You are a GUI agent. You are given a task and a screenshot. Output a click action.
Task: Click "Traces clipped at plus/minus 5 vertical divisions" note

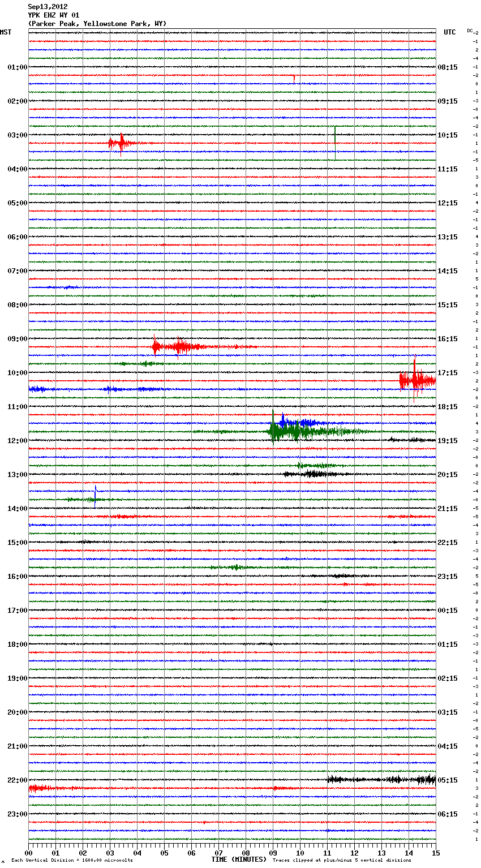coord(342,861)
